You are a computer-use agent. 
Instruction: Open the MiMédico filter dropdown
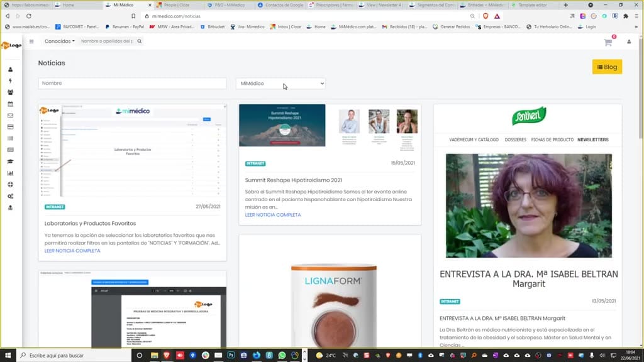click(x=281, y=84)
